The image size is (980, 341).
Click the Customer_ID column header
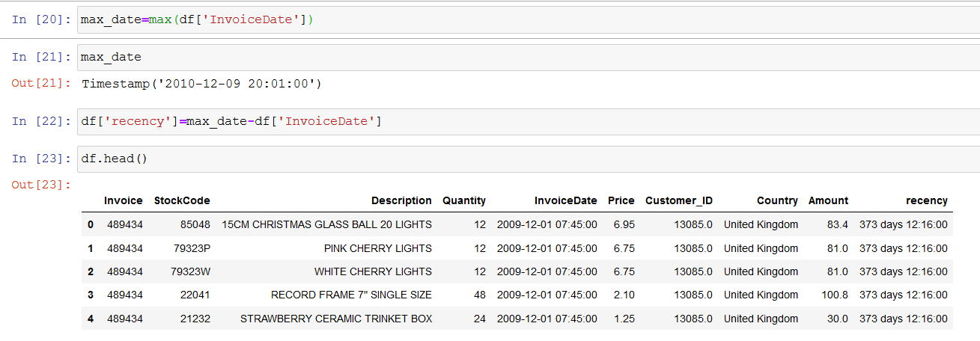[679, 200]
